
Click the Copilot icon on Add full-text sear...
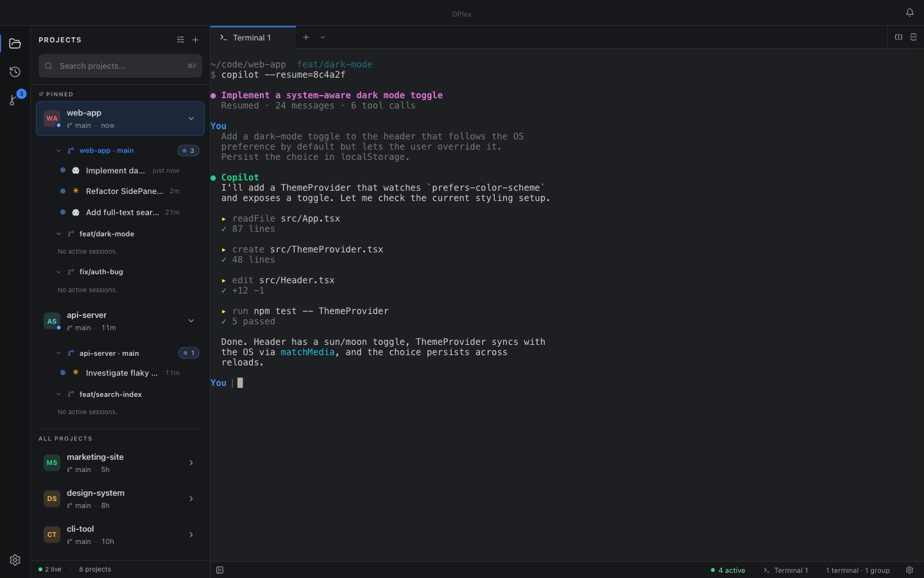coord(76,212)
